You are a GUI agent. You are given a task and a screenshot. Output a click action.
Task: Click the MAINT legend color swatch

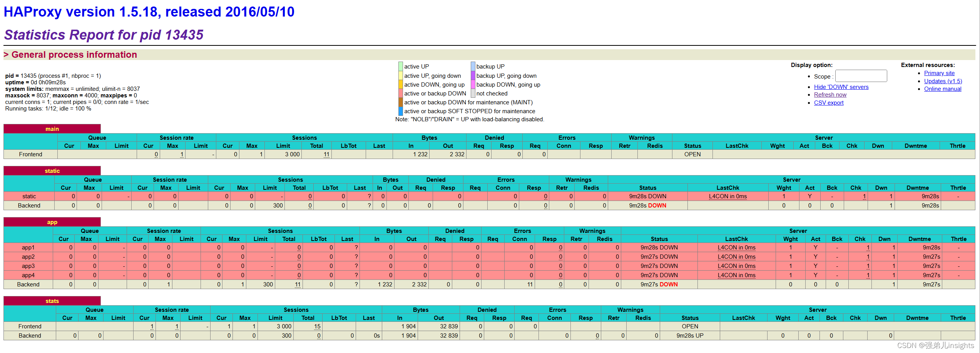(x=401, y=102)
